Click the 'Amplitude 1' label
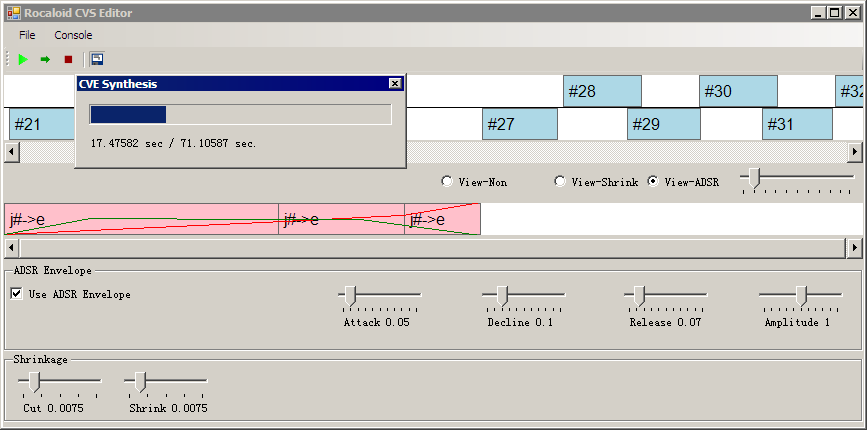 point(797,322)
